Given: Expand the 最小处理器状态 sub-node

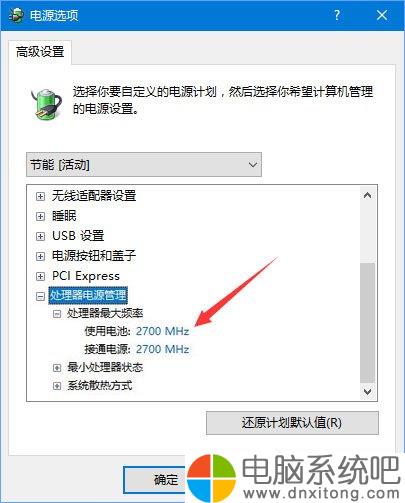Looking at the screenshot, I should pos(57,368).
